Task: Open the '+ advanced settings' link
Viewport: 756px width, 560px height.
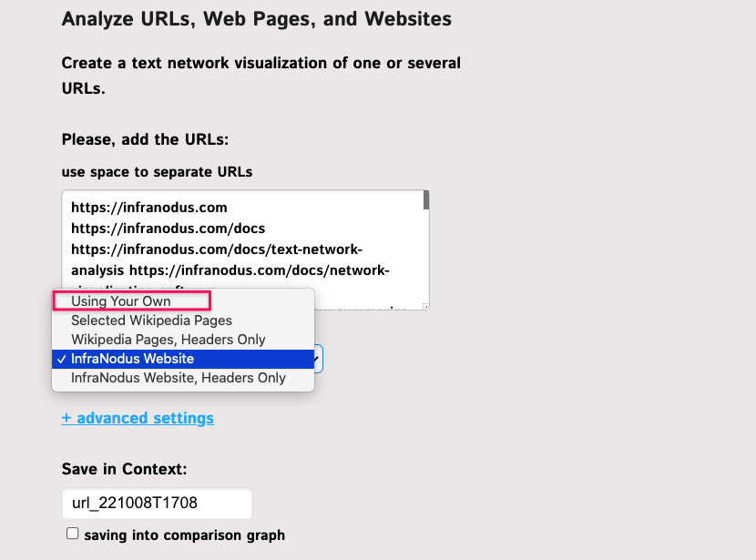Action: pos(138,418)
